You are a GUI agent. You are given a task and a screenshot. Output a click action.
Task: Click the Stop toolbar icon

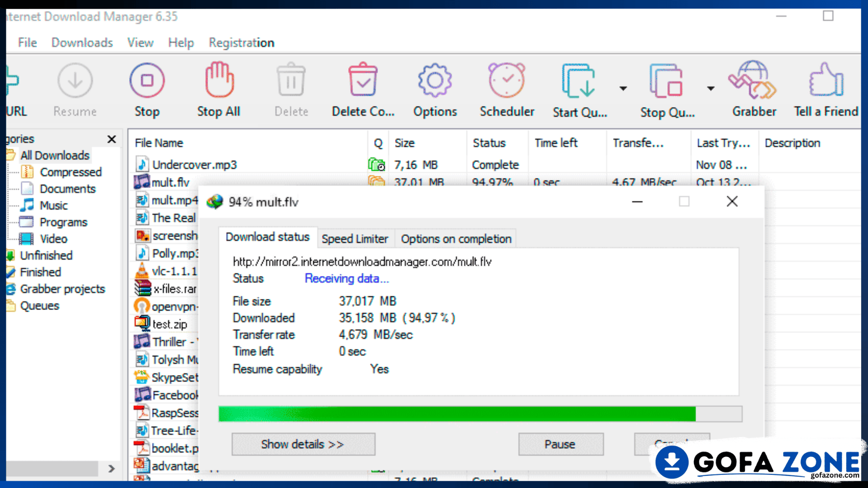pyautogui.click(x=147, y=80)
